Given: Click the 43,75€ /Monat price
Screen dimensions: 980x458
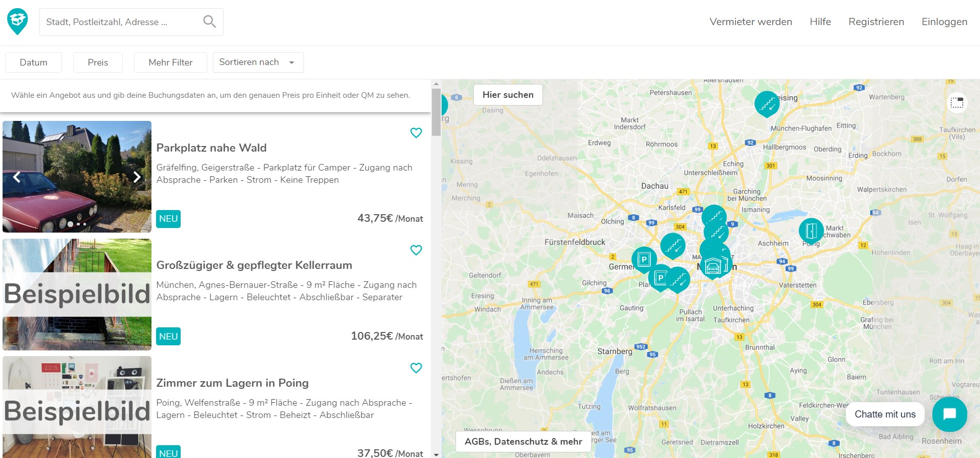Looking at the screenshot, I should tap(390, 218).
